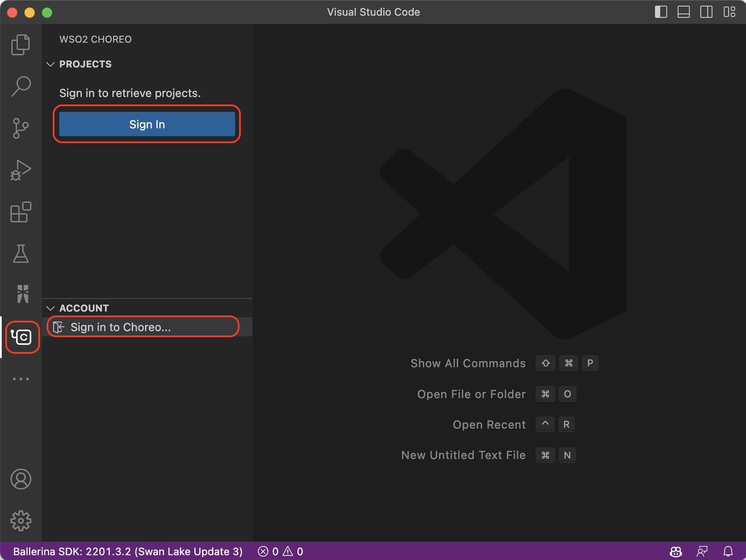Click the feedback icon in status bar
Viewport: 746px width, 560px height.
point(702,551)
